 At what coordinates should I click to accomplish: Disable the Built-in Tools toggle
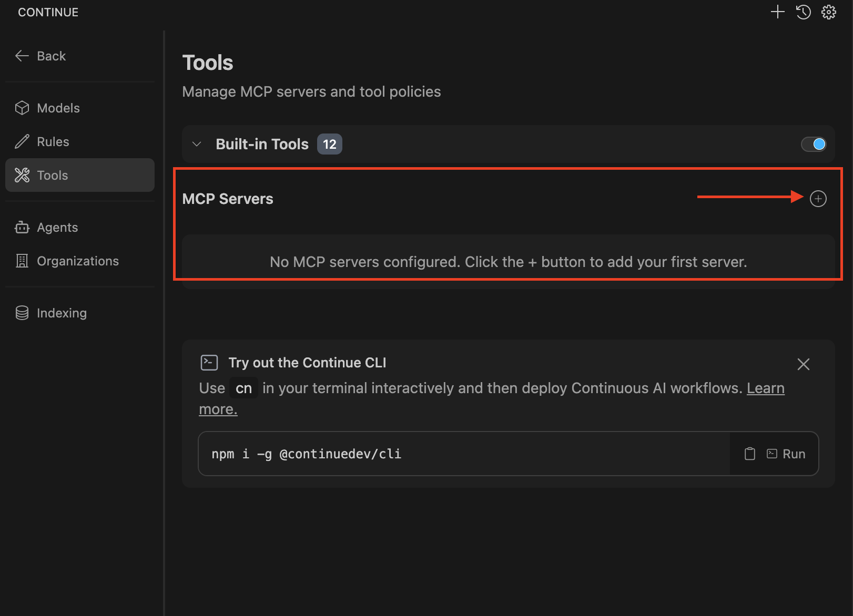coord(813,143)
